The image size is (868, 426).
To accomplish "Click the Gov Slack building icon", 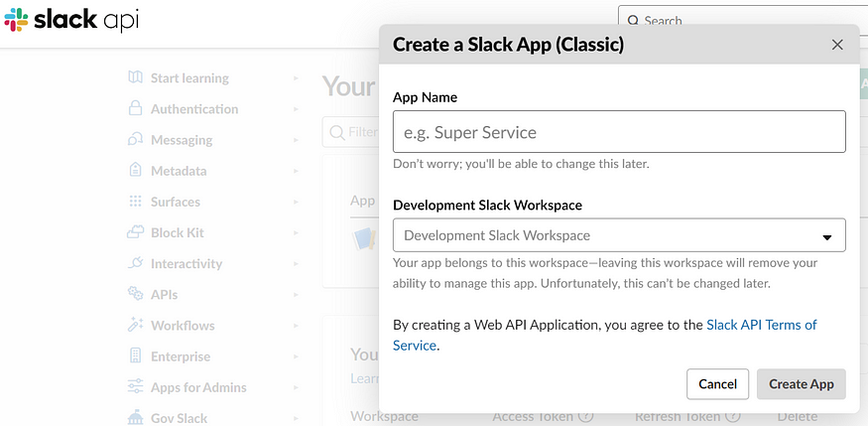I will [x=135, y=418].
